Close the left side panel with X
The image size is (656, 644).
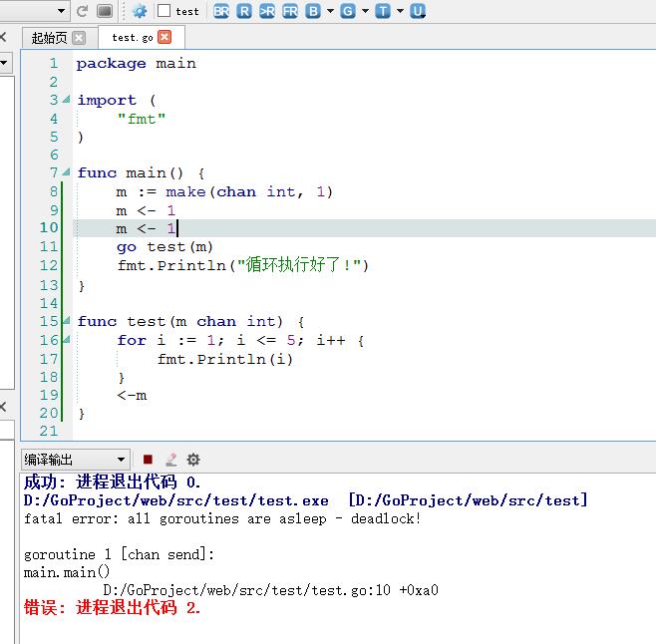3,37
